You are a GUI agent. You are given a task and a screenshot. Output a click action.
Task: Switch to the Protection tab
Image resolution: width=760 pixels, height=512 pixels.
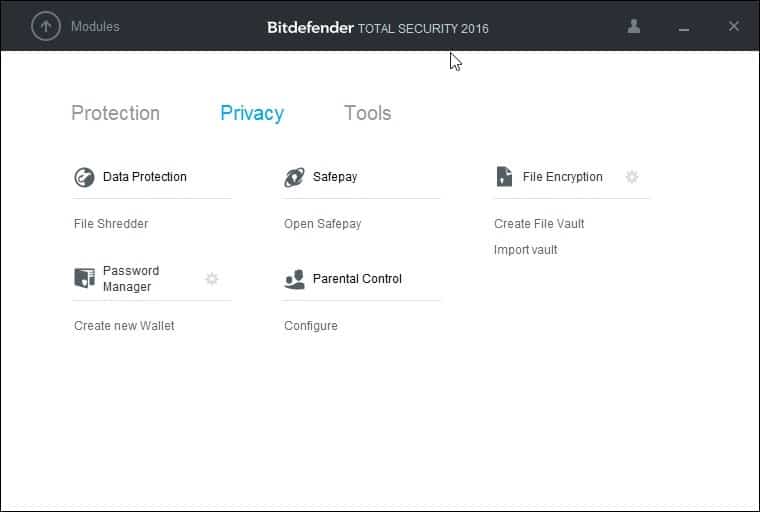pos(115,113)
